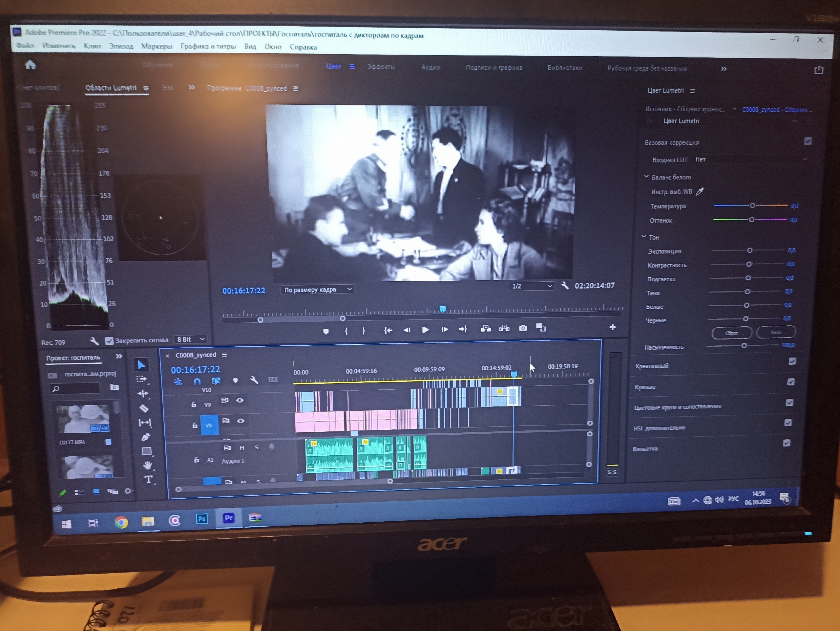This screenshot has width=840, height=631.
Task: Open the 8 Bit dropdown
Action: 191,339
